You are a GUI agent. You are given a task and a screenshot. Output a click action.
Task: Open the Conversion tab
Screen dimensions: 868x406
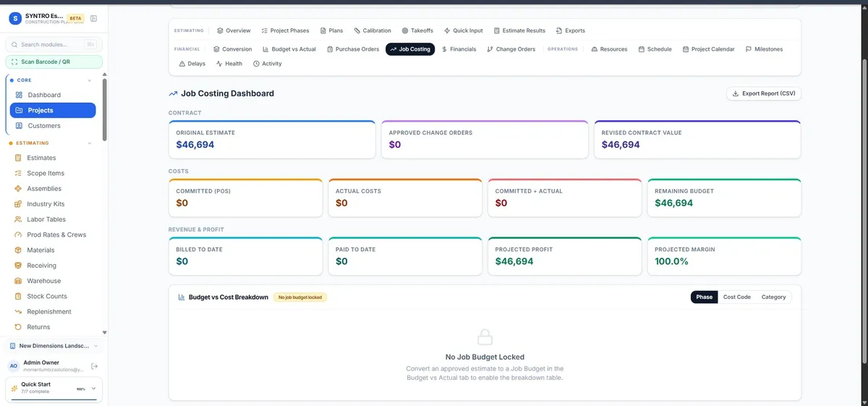233,49
